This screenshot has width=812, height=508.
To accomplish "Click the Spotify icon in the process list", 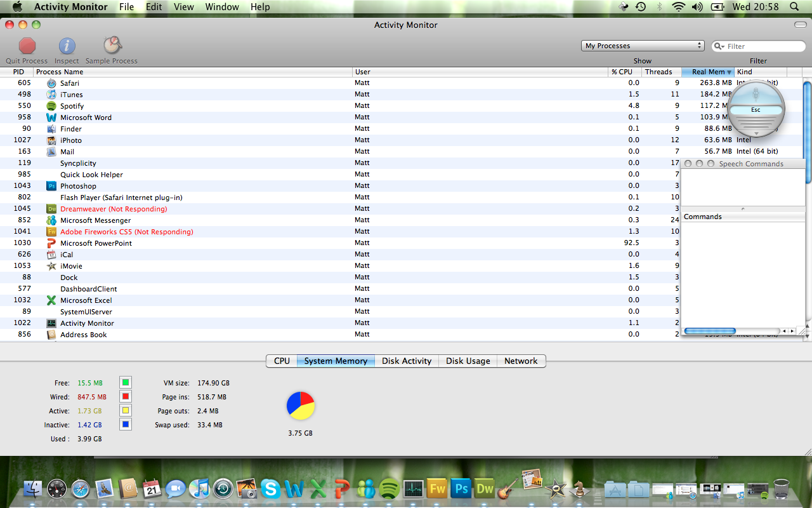I will (x=51, y=106).
